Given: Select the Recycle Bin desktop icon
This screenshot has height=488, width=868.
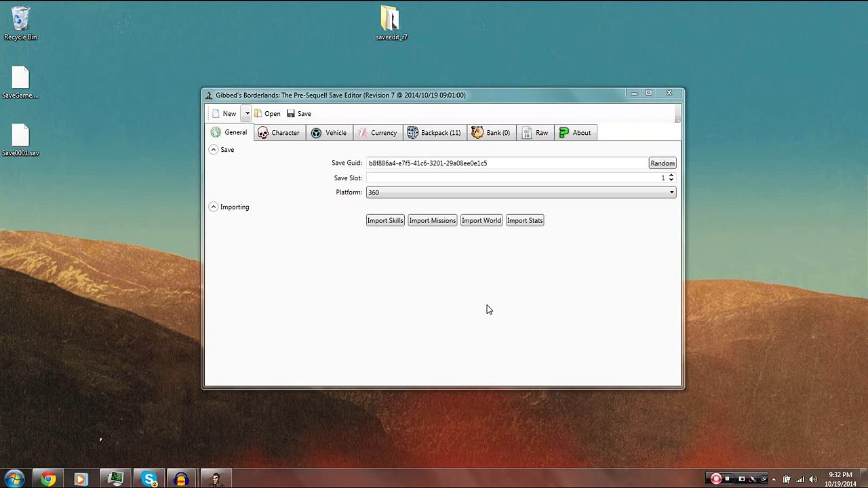Looking at the screenshot, I should pos(20,24).
